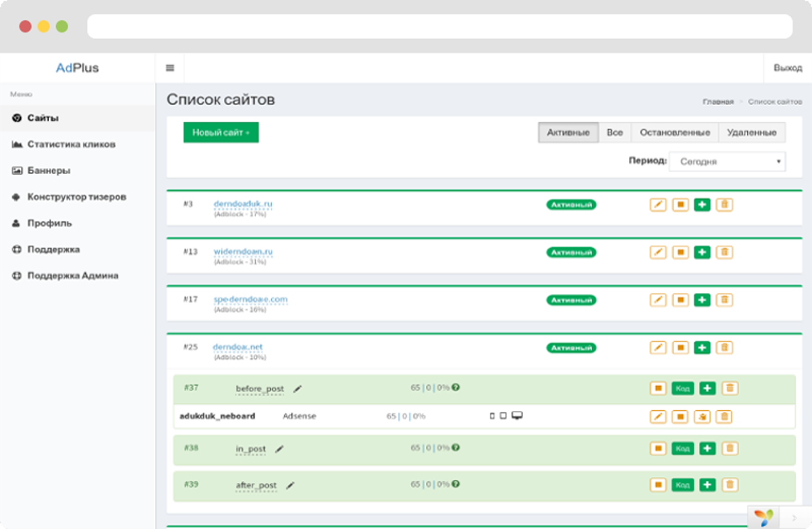
Task: Open Статистика кликов in sidebar menu
Action: tap(71, 145)
